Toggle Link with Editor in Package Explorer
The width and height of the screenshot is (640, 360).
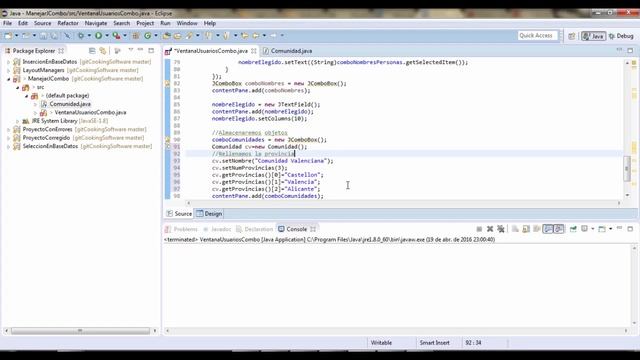click(103, 51)
